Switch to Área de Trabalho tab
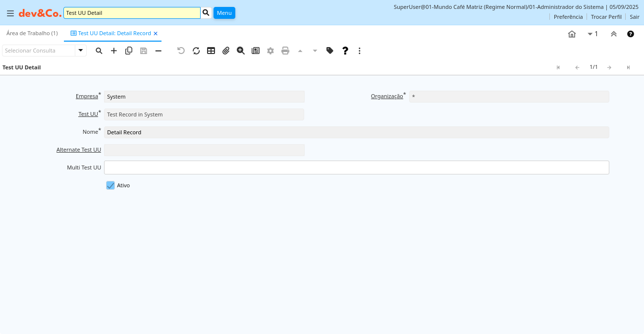 tap(32, 33)
